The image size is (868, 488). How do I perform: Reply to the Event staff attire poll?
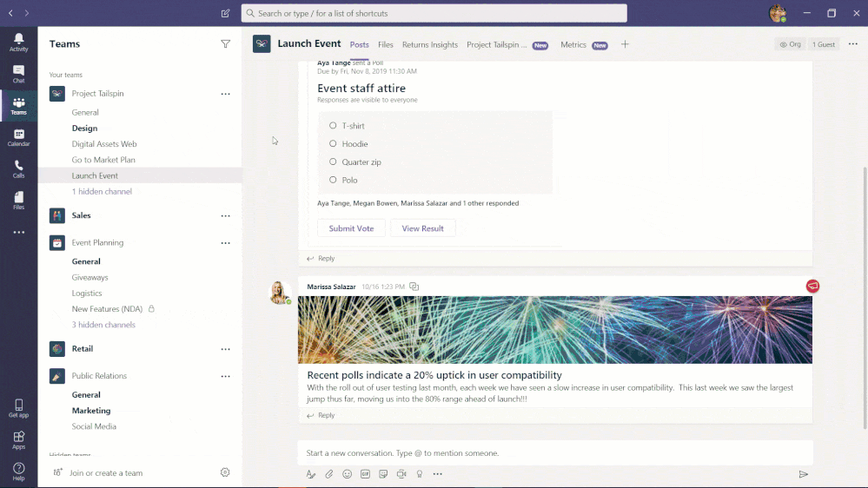(x=321, y=259)
